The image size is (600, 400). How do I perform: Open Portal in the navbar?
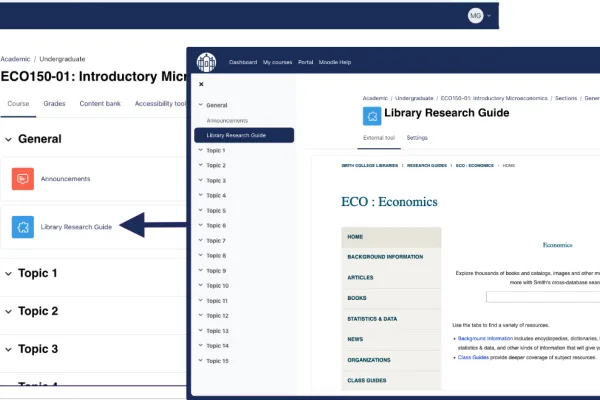click(305, 62)
